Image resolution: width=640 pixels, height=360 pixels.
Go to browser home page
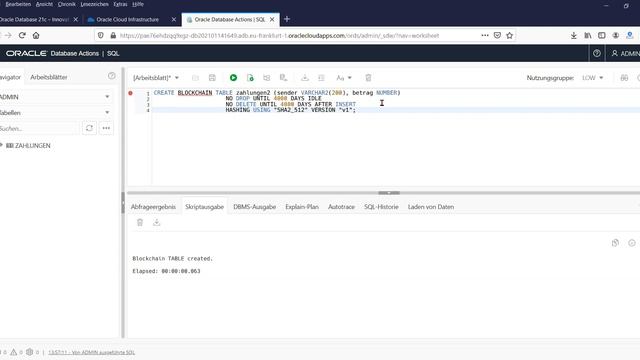(x=36, y=36)
